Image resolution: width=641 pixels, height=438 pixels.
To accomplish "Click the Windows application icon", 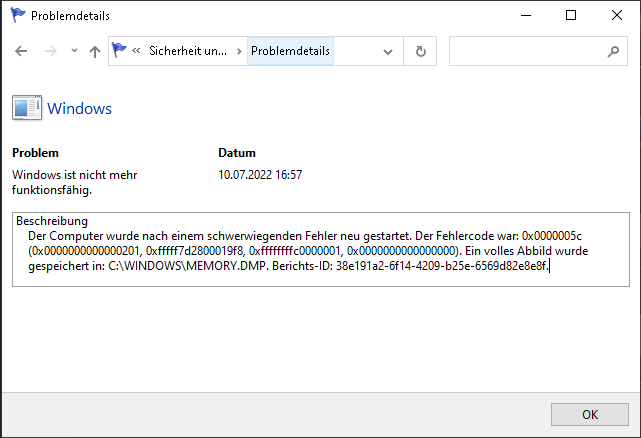I will [27, 108].
